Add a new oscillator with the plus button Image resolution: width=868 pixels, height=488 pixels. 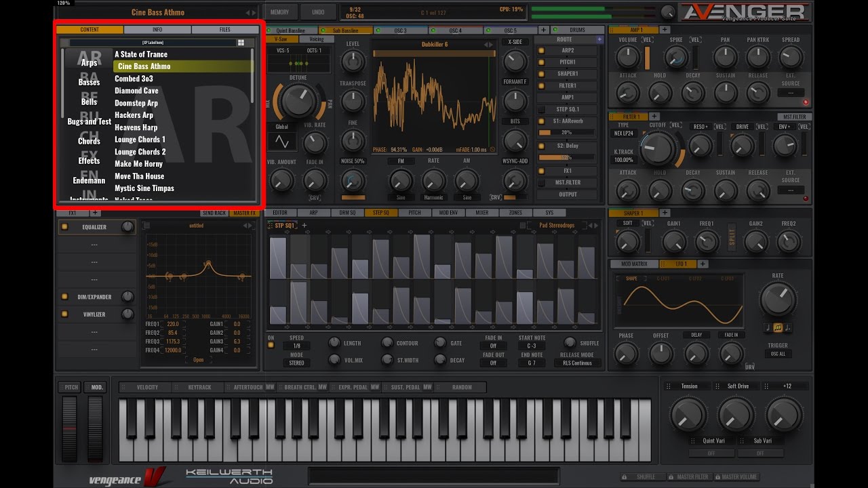tap(543, 30)
